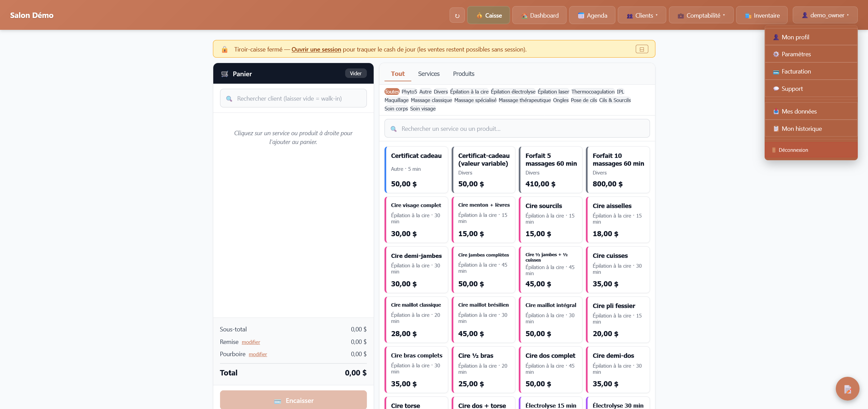The image size is (868, 409).
Task: Open the Clients dropdown menu
Action: (642, 15)
